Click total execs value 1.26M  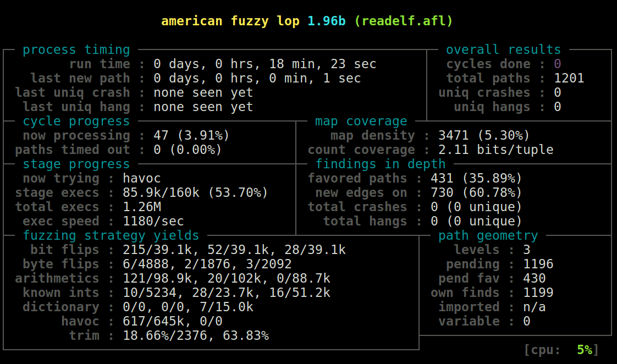(142, 207)
